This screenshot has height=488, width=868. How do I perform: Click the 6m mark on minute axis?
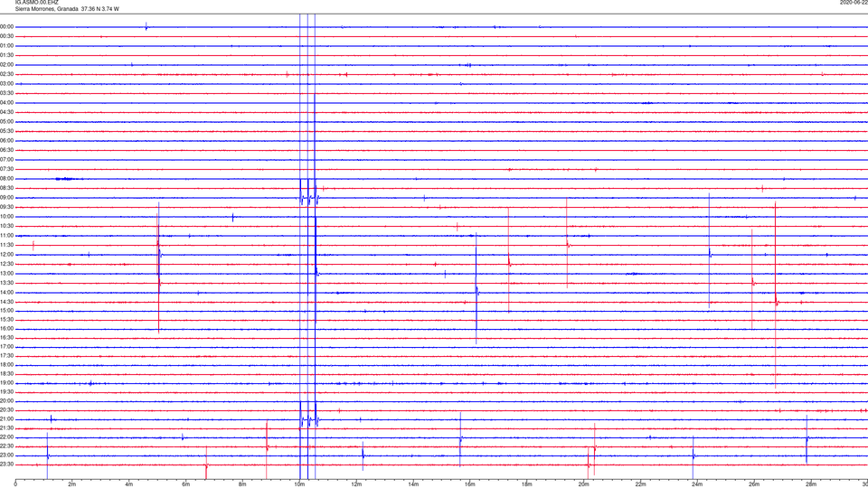point(185,484)
